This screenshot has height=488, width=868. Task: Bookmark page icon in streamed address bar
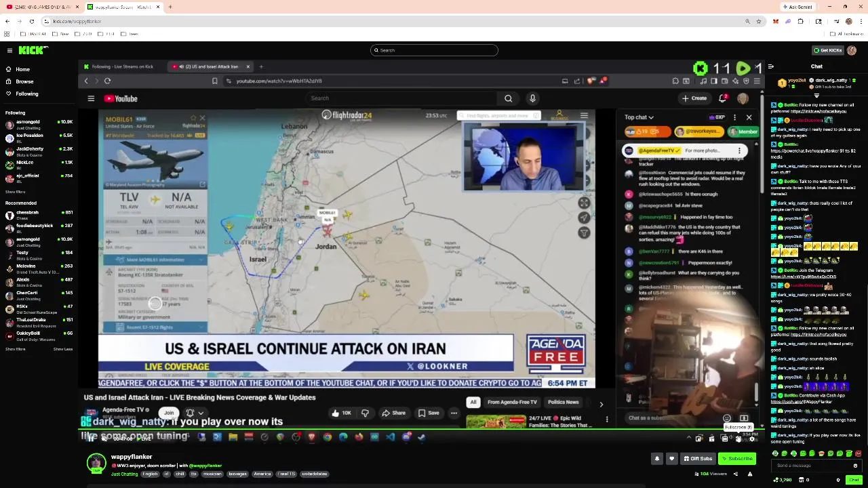[x=214, y=81]
